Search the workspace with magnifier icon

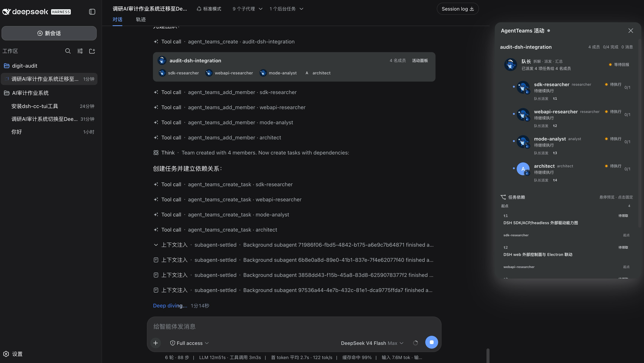pyautogui.click(x=68, y=51)
